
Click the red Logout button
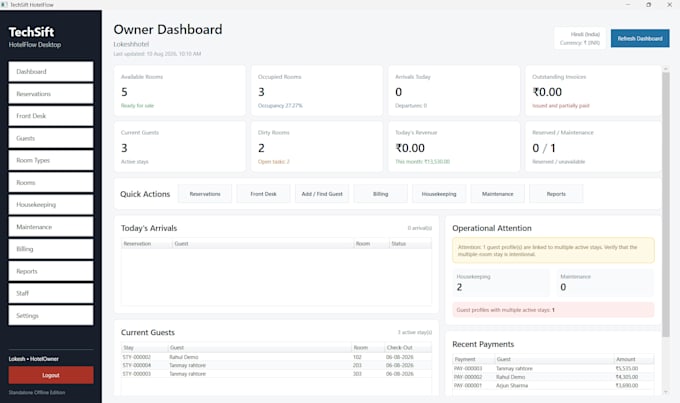tap(51, 375)
